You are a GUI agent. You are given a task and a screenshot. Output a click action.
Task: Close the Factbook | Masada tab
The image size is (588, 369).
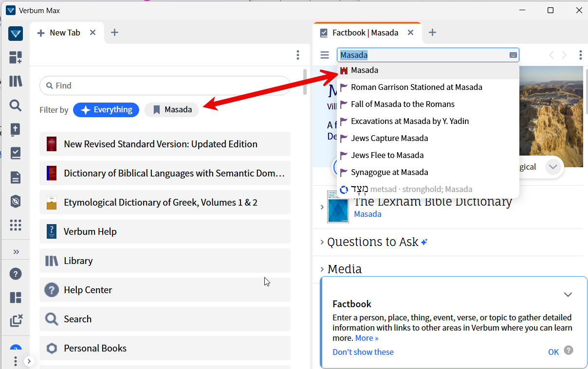coord(410,33)
